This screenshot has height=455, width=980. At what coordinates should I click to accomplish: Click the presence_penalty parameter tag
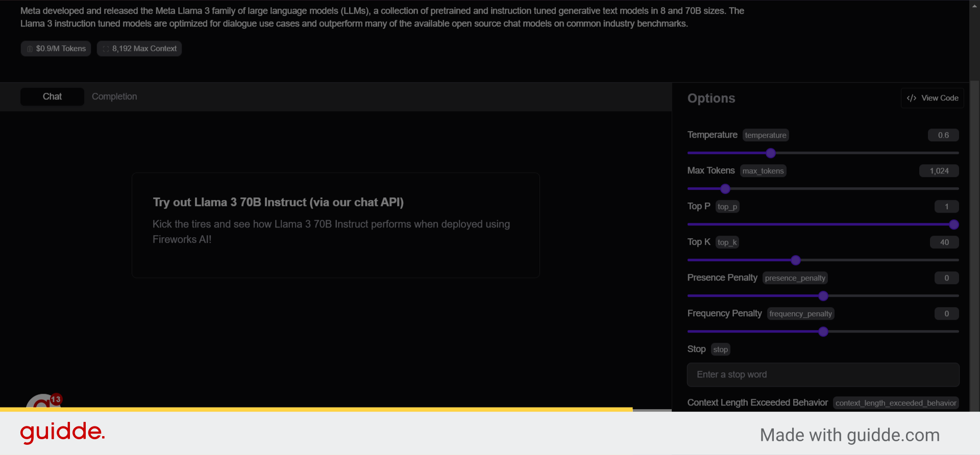pyautogui.click(x=795, y=278)
